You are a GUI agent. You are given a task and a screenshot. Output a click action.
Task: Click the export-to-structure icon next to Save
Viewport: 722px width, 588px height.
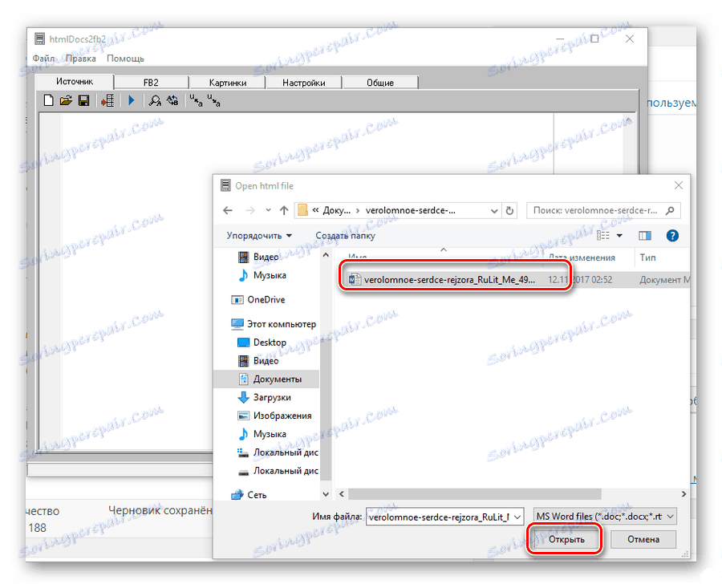(108, 99)
